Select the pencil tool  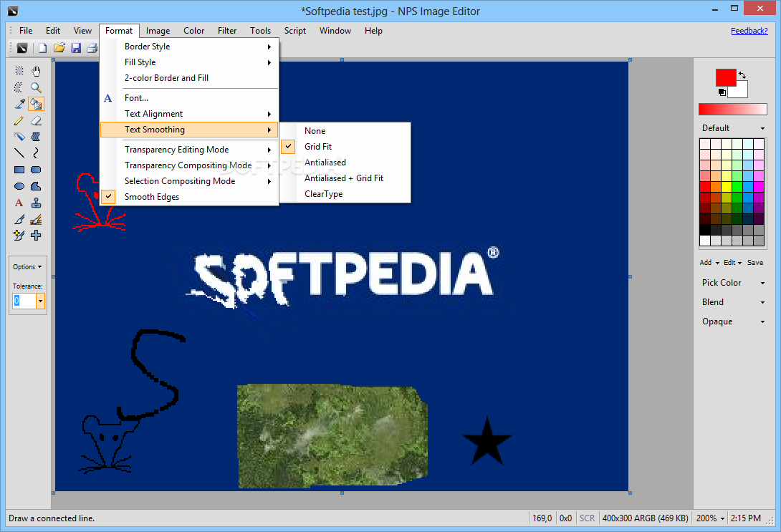[x=19, y=120]
